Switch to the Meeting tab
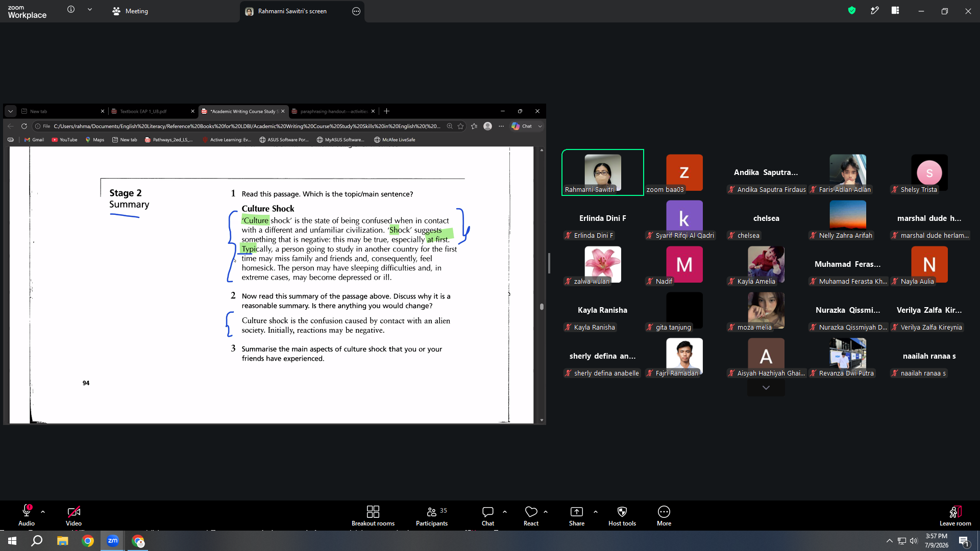The height and width of the screenshot is (551, 980). [130, 11]
